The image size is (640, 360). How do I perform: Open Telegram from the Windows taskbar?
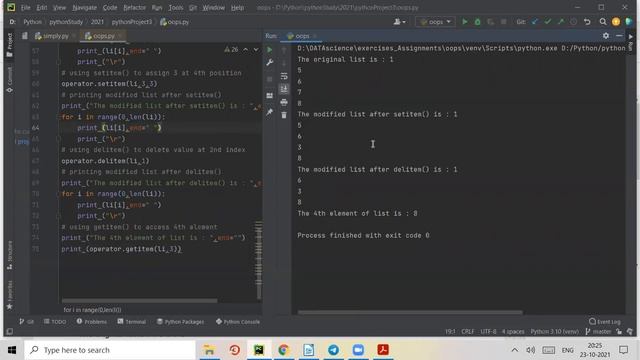click(x=333, y=350)
